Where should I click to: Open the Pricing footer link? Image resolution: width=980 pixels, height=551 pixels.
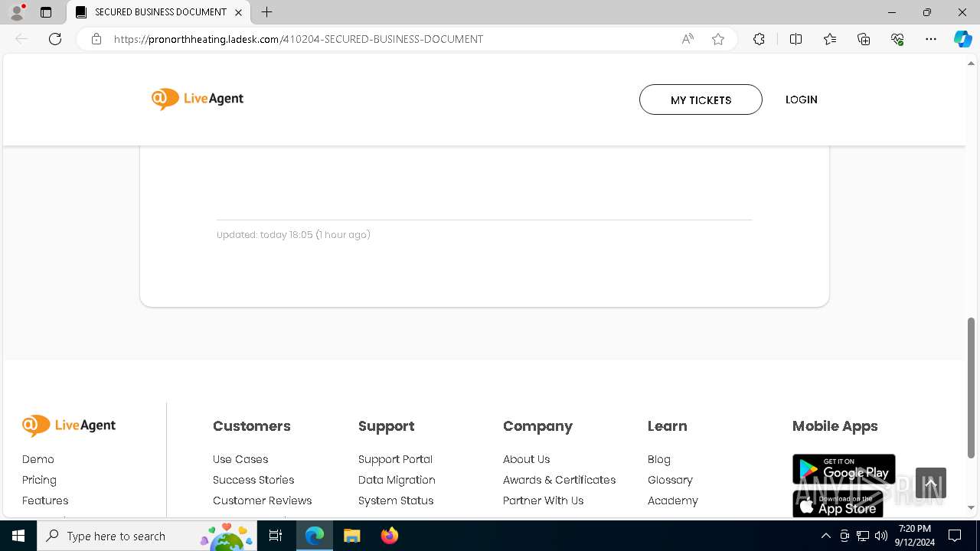39,480
